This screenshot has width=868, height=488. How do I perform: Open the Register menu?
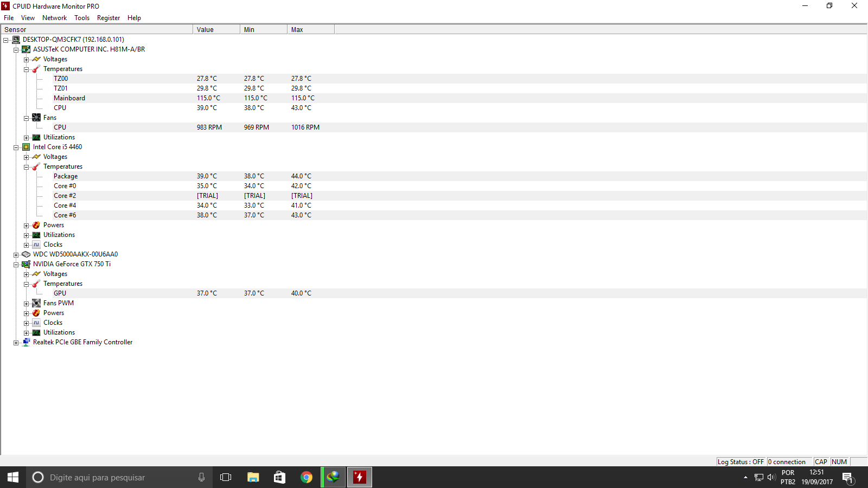coord(108,18)
